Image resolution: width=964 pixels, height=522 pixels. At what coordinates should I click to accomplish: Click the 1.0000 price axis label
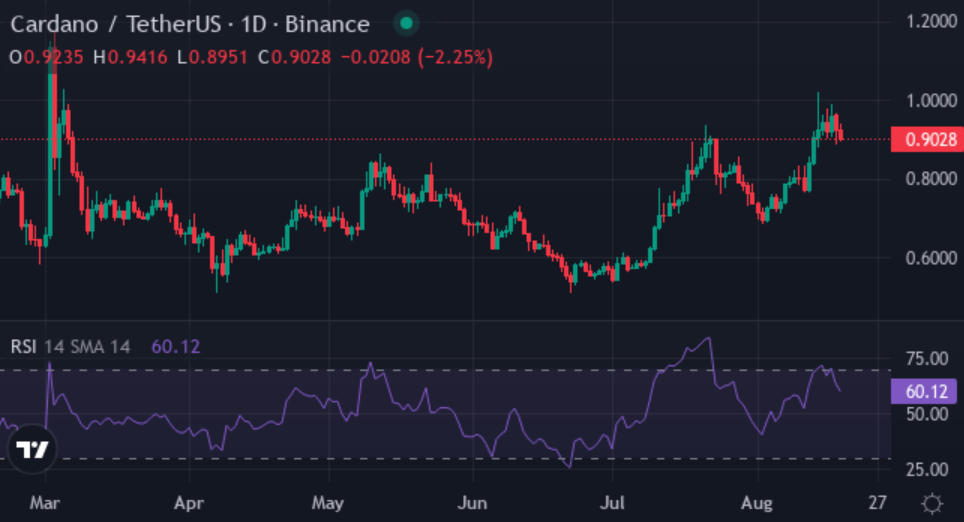click(931, 100)
